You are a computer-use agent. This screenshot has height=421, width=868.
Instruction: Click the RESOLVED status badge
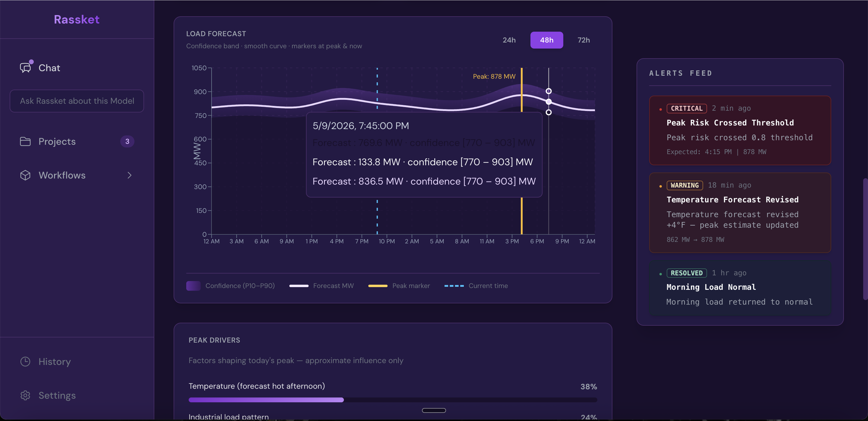[686, 273]
